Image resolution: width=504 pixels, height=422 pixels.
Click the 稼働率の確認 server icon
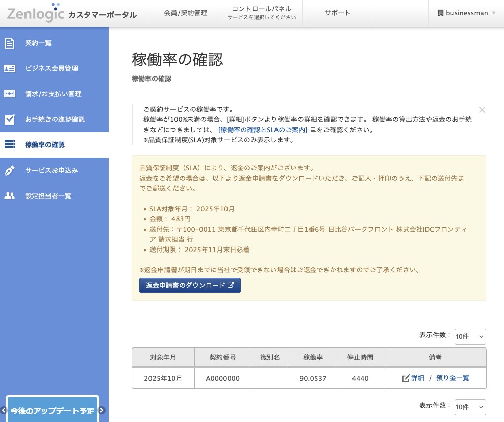click(10, 145)
